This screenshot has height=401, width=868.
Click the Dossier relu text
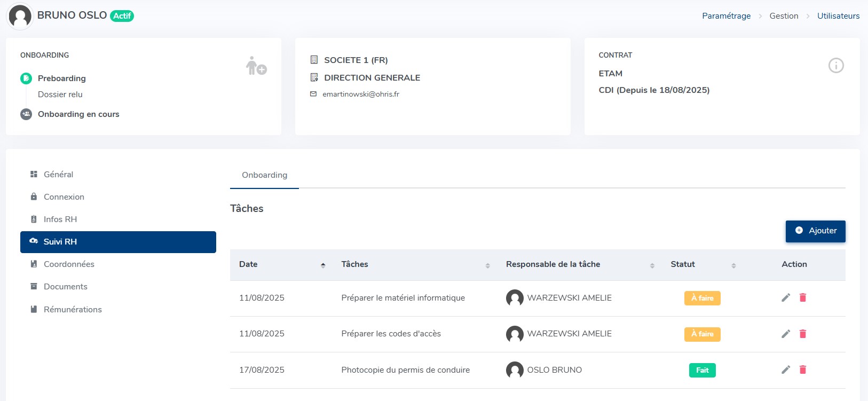[x=60, y=95]
